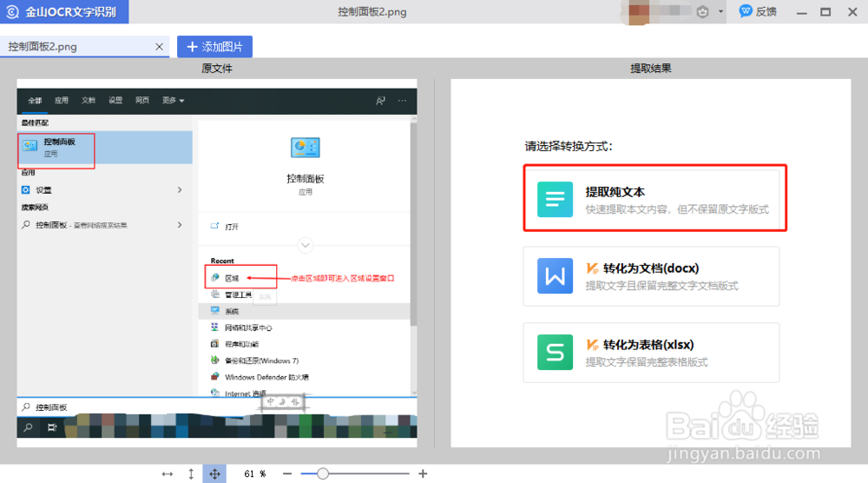Select the 控制面板2.png file tab

click(84, 47)
